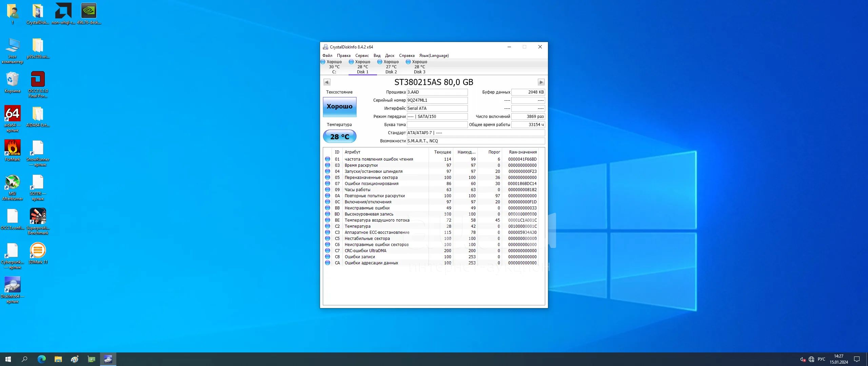
Task: Open the notification center icon
Action: pyautogui.click(x=857, y=359)
